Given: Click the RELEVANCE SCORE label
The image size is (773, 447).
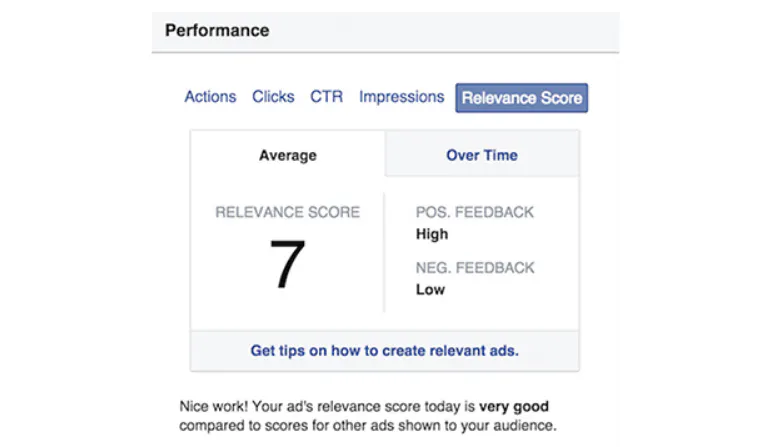Looking at the screenshot, I should point(287,212).
